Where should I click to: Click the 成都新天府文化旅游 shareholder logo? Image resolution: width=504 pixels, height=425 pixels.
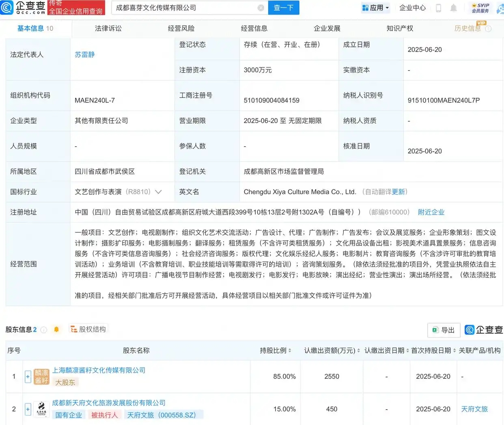[41, 409]
